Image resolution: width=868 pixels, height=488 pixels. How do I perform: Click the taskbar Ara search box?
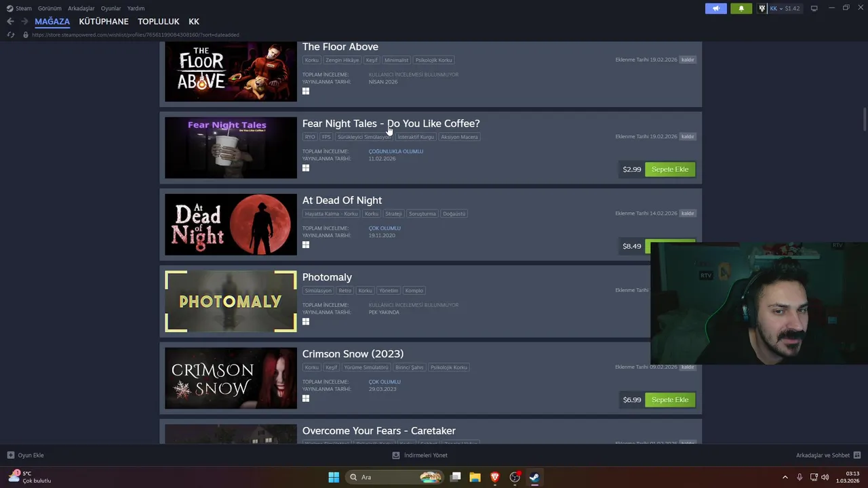[395, 477]
